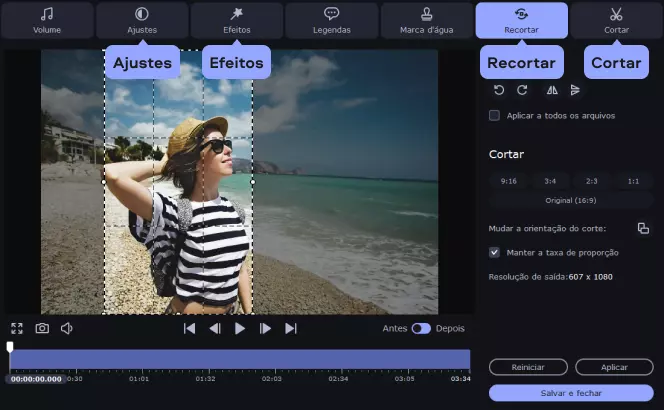Enter fullscreen preview mode

tap(17, 328)
